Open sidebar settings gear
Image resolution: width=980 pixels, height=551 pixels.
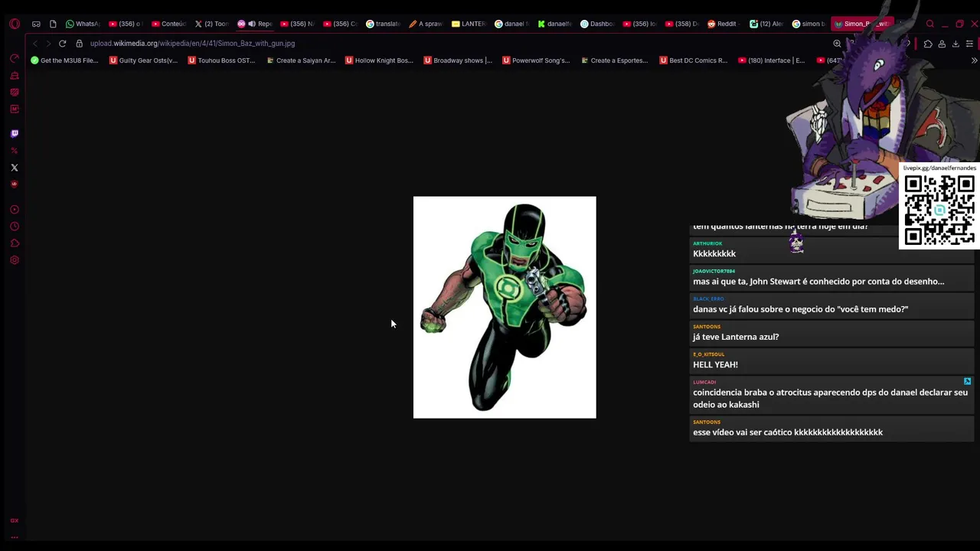(x=15, y=260)
